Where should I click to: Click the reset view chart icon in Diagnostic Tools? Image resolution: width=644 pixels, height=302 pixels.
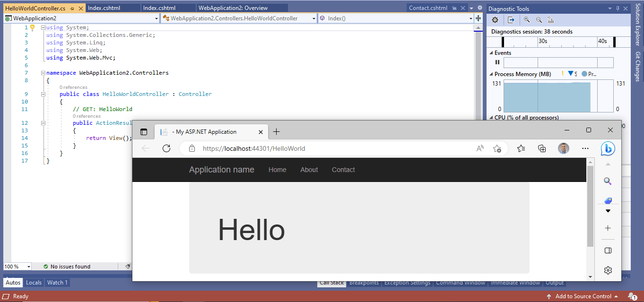(550, 20)
